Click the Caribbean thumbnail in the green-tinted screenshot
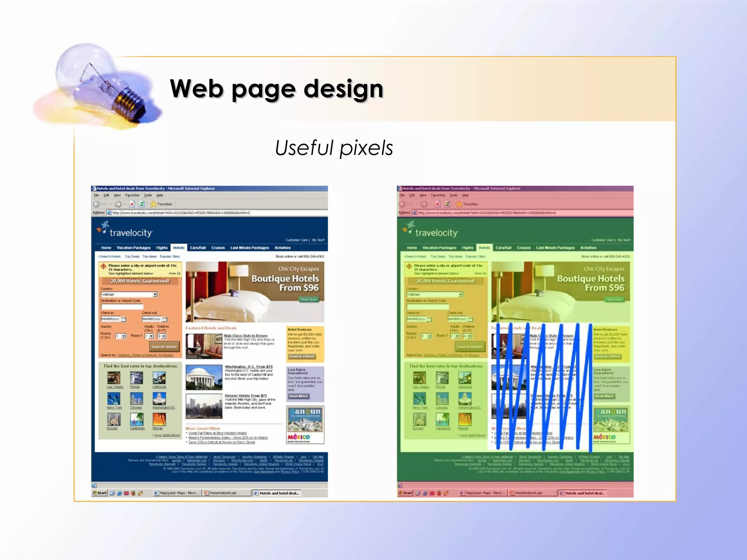The image size is (747, 560). [x=442, y=419]
